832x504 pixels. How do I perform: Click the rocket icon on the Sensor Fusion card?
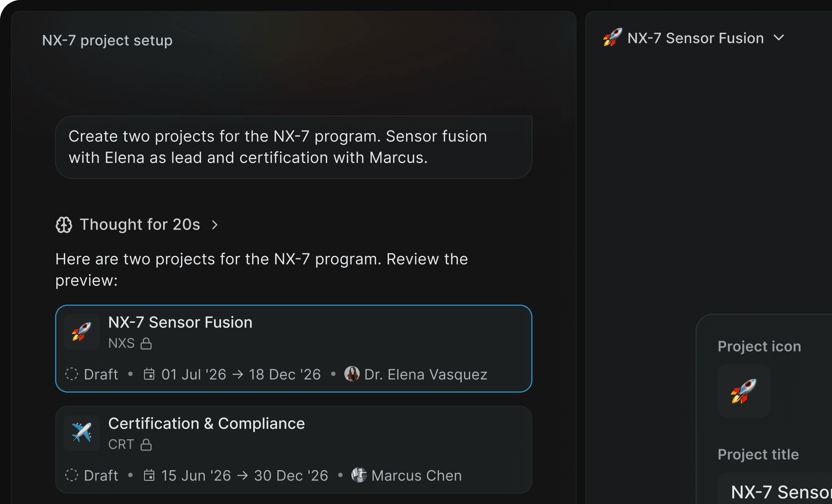(82, 332)
